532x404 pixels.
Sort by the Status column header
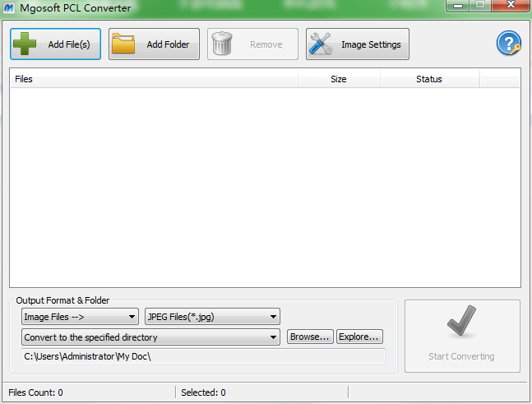coord(429,79)
